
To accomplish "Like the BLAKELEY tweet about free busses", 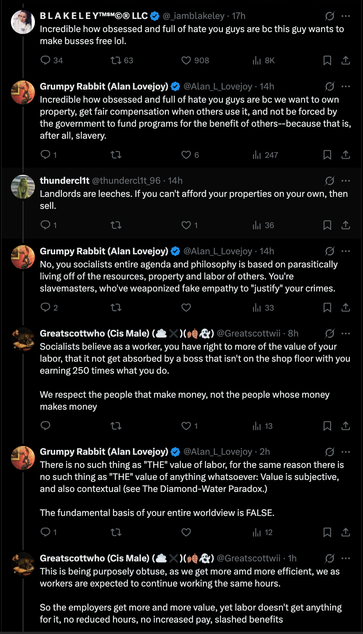I will 186,61.
